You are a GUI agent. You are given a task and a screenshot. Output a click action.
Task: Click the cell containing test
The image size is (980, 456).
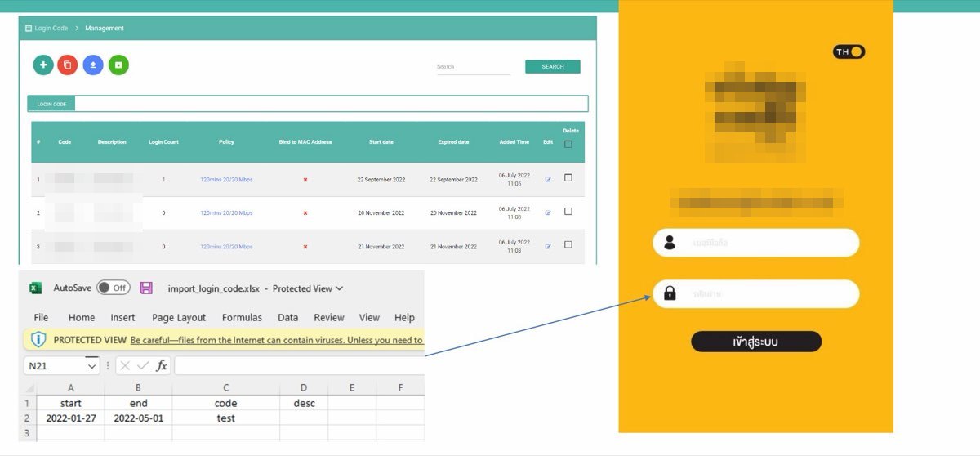[x=225, y=418]
